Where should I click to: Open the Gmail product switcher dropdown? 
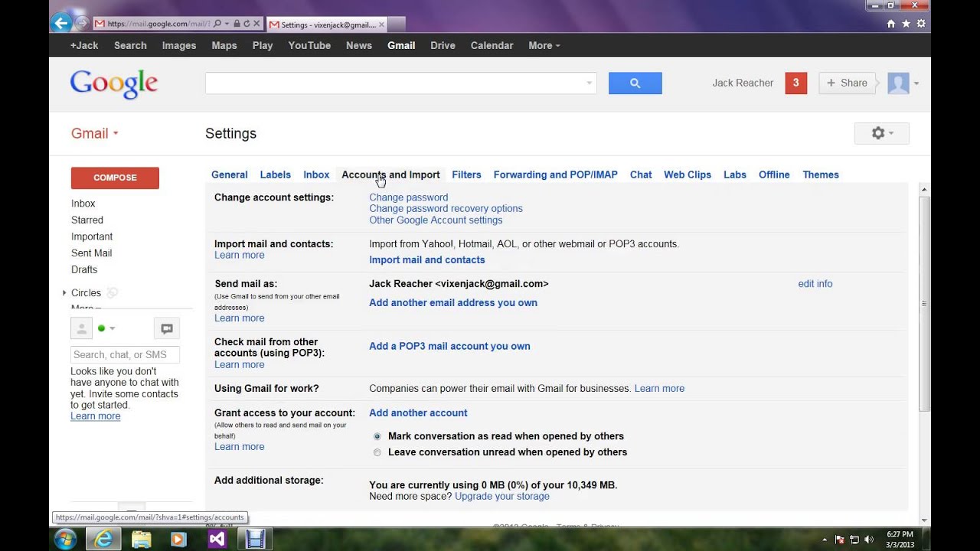coord(95,133)
